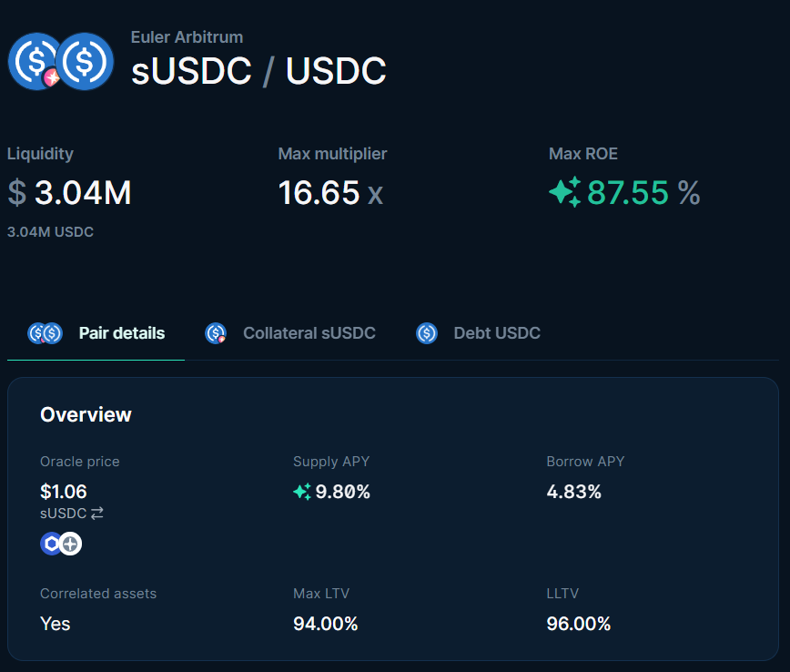The height and width of the screenshot is (672, 790).
Task: Click the Borrow APY label
Action: (x=585, y=462)
